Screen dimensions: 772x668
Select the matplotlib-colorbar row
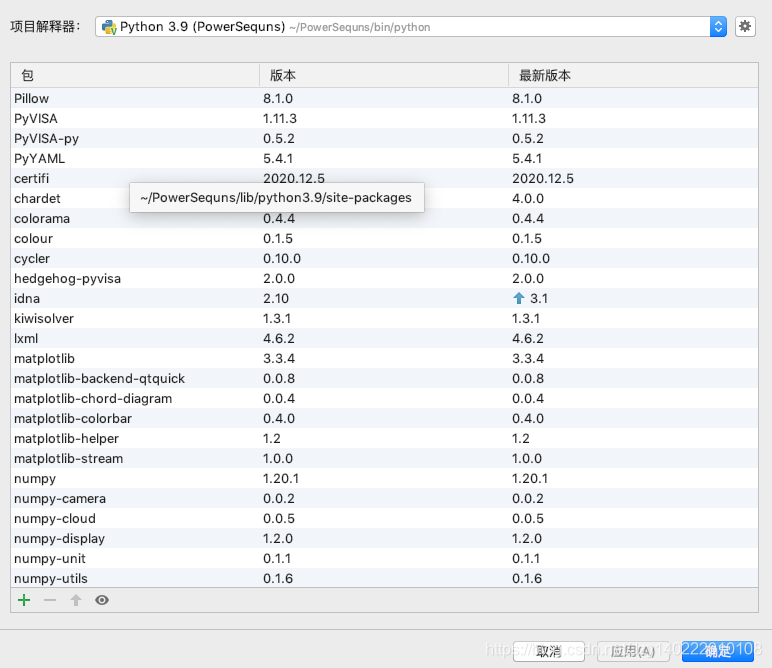(x=384, y=418)
